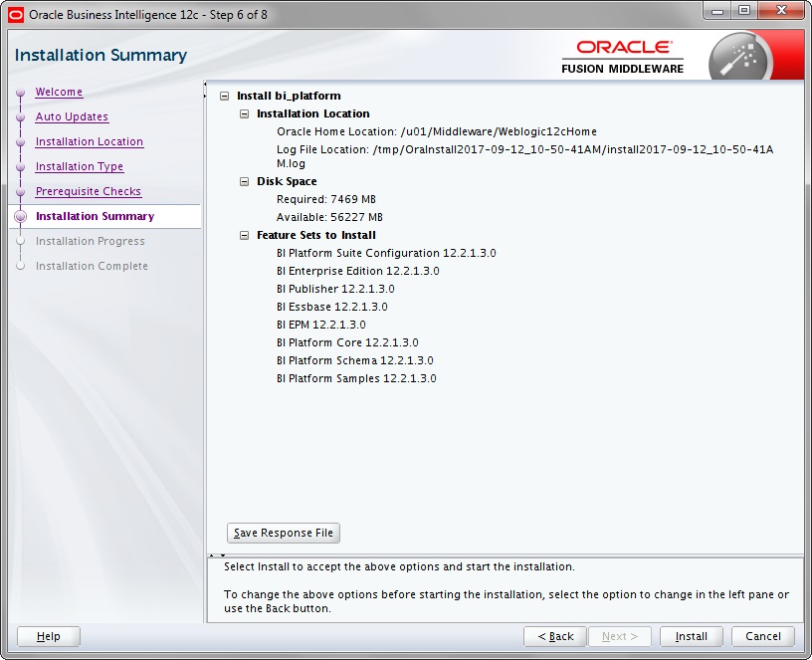Return to the Prerequisite Checks step
Viewport: 812px width, 660px height.
coord(88,191)
